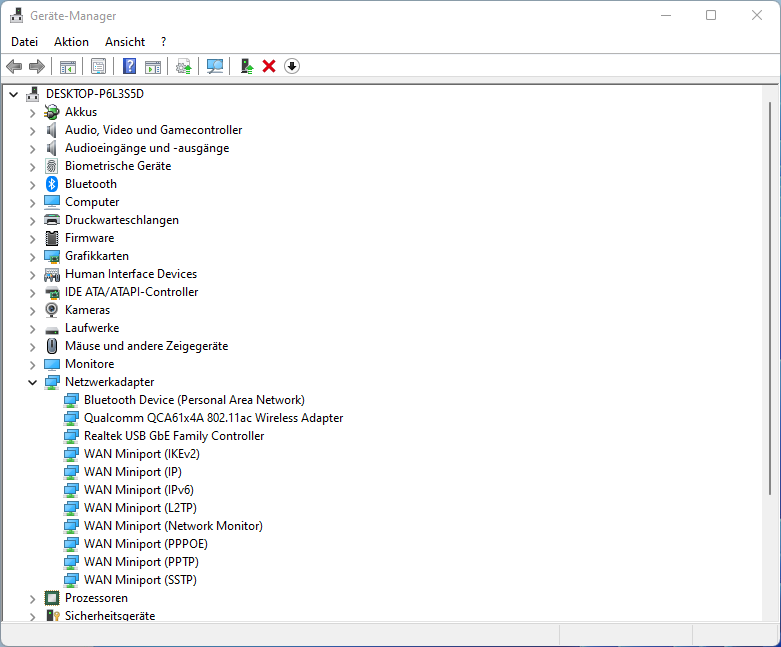
Task: Click the Kameras webcam icon
Action: 52,310
